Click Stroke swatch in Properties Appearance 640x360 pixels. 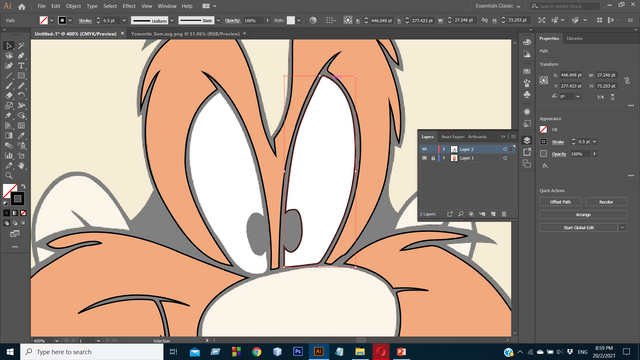pos(544,142)
